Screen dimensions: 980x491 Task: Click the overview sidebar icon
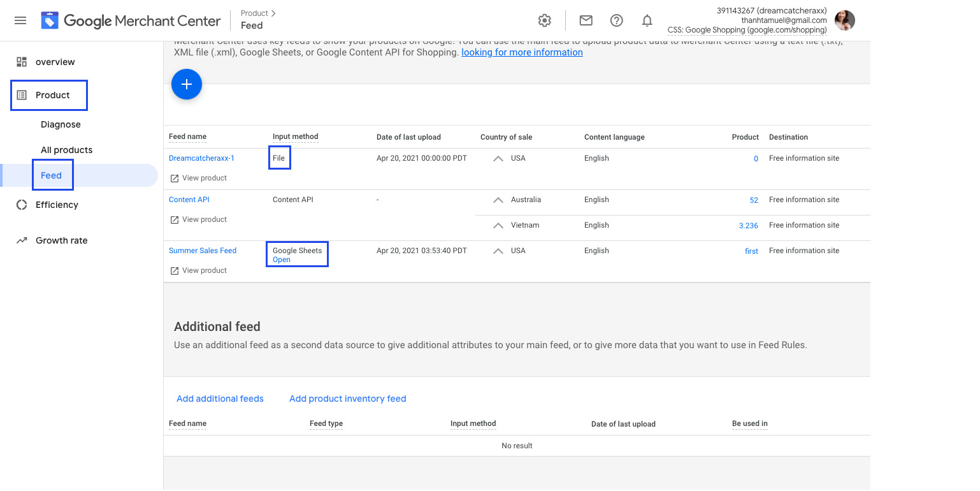20,61
